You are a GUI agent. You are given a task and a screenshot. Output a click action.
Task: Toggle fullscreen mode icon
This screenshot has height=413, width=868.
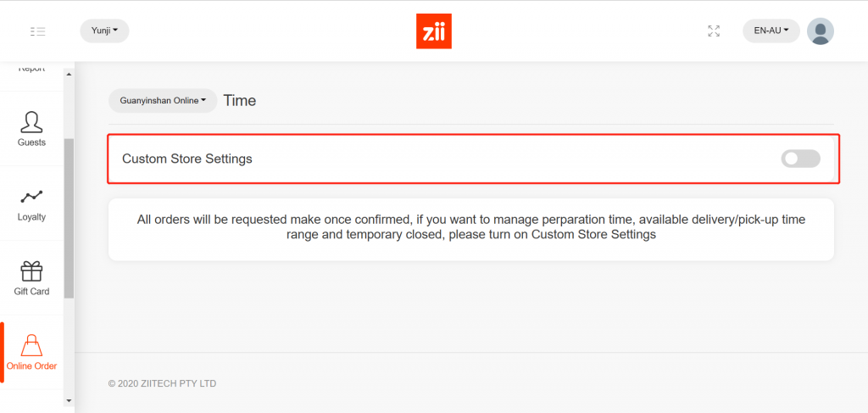(x=714, y=31)
